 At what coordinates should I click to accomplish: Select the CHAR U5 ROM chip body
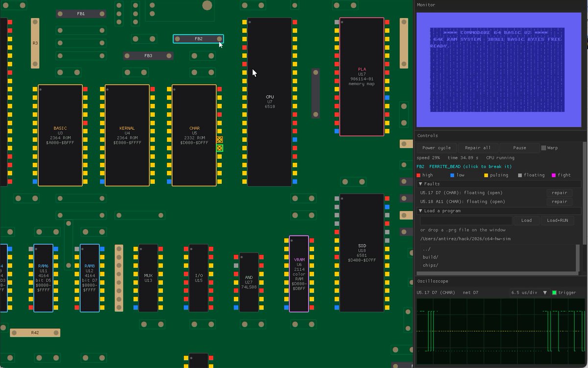194,135
